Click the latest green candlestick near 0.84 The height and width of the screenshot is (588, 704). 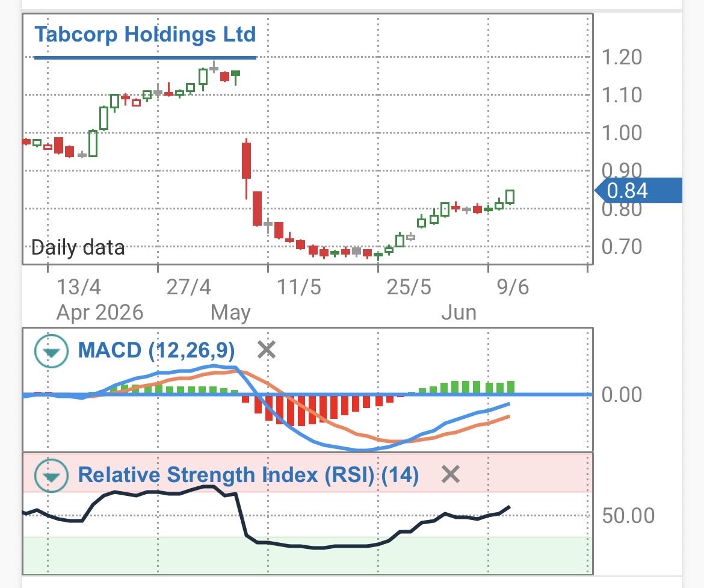[x=510, y=197]
